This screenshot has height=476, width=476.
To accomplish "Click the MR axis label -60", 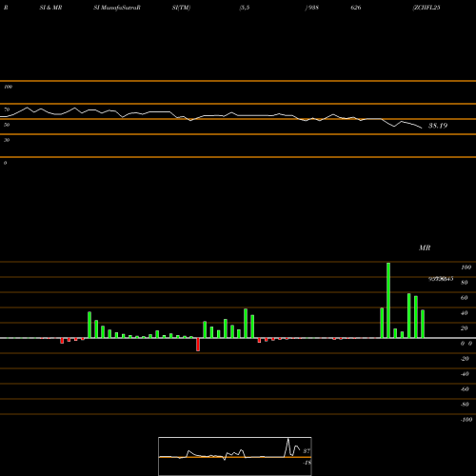I will (x=465, y=389).
